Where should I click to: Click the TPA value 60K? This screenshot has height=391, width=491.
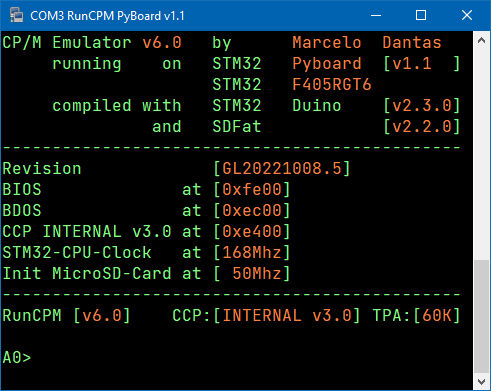click(x=437, y=315)
